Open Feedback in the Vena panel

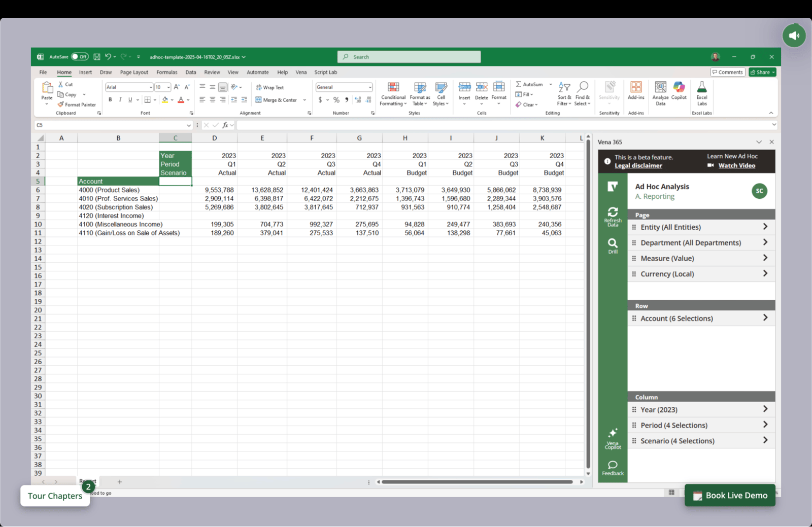[613, 467]
